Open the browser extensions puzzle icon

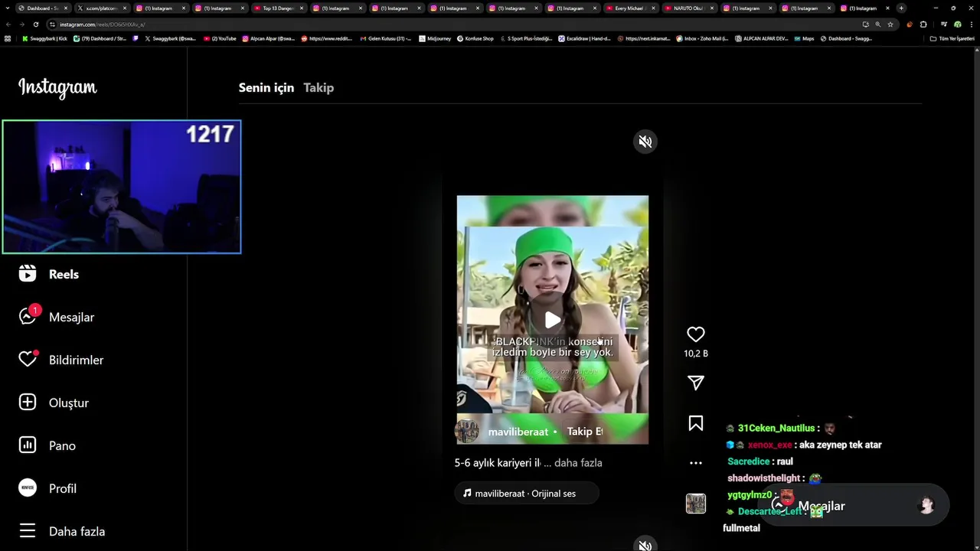click(923, 24)
